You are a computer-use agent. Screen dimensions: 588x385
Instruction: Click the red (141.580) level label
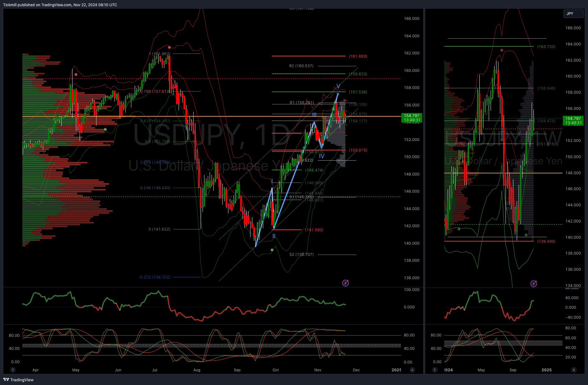click(314, 230)
